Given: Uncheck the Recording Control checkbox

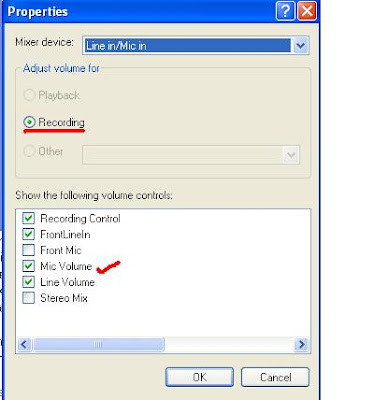Looking at the screenshot, I should coord(28,218).
